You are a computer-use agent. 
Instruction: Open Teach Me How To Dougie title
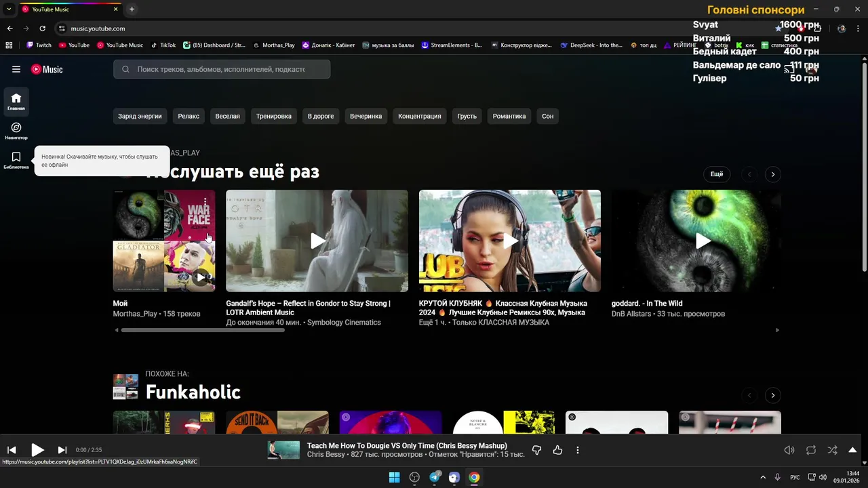pyautogui.click(x=407, y=445)
